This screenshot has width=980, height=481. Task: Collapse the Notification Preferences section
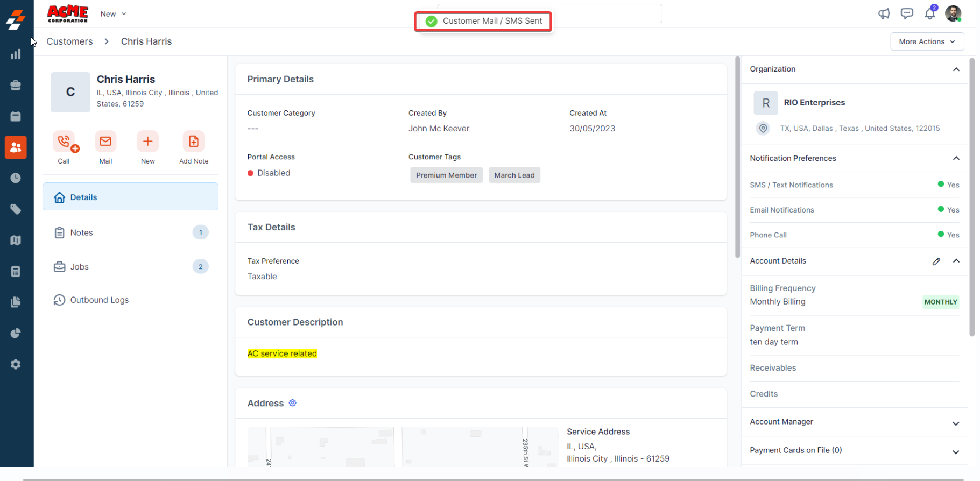coord(956,158)
